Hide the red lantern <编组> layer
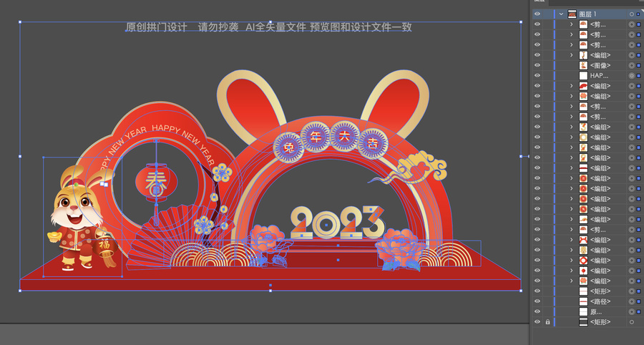The image size is (644, 345). pyautogui.click(x=537, y=271)
